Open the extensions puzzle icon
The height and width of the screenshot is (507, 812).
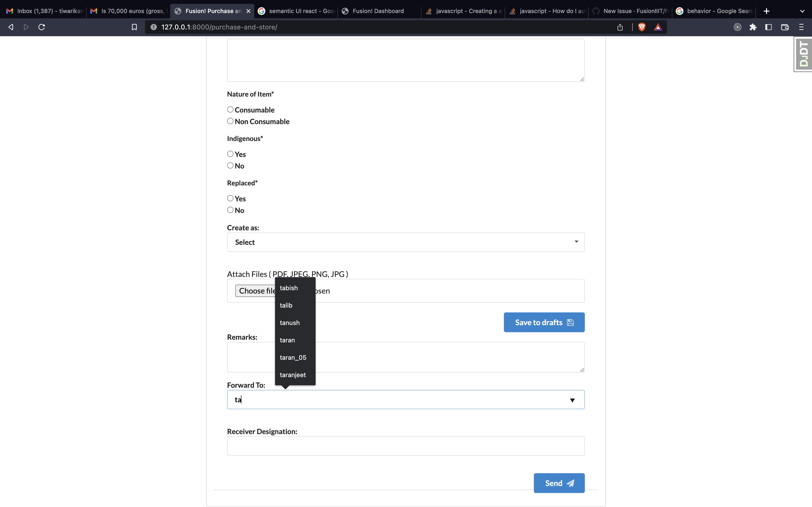(x=753, y=27)
